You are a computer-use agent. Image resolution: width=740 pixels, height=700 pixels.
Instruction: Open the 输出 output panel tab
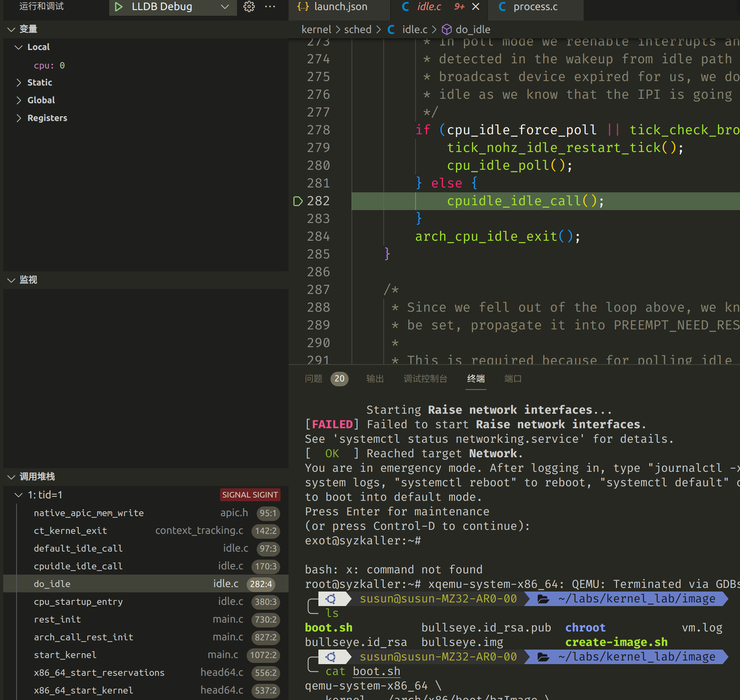[x=375, y=379]
